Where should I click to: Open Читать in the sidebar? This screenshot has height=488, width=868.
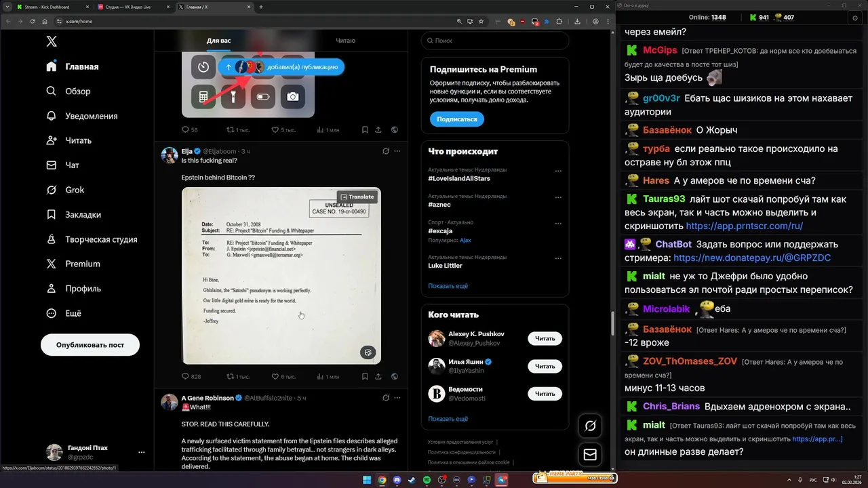(68, 140)
